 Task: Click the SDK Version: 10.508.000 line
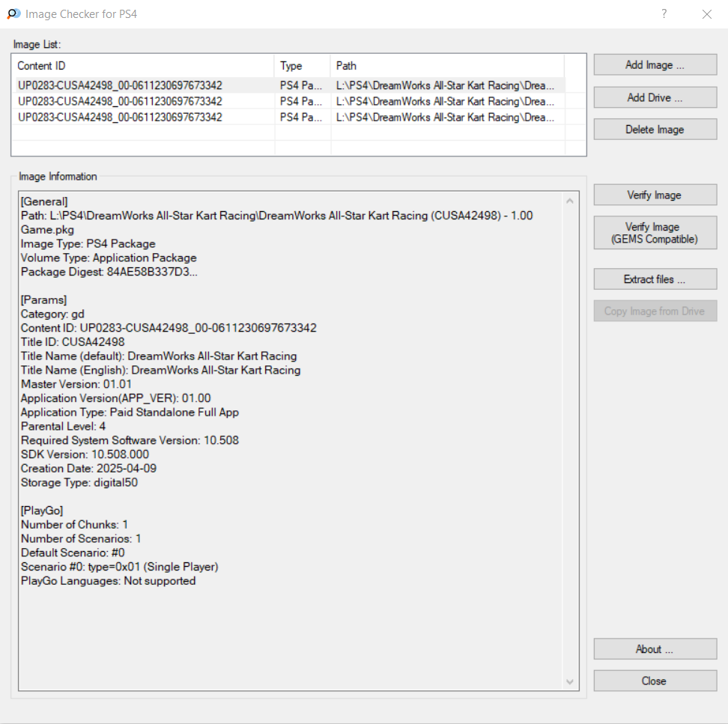[x=85, y=454]
